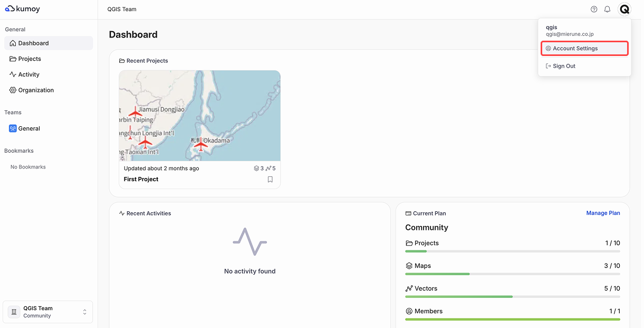Click the Jiamusi Dongjiao airport marker
The image size is (644, 328).
(135, 111)
